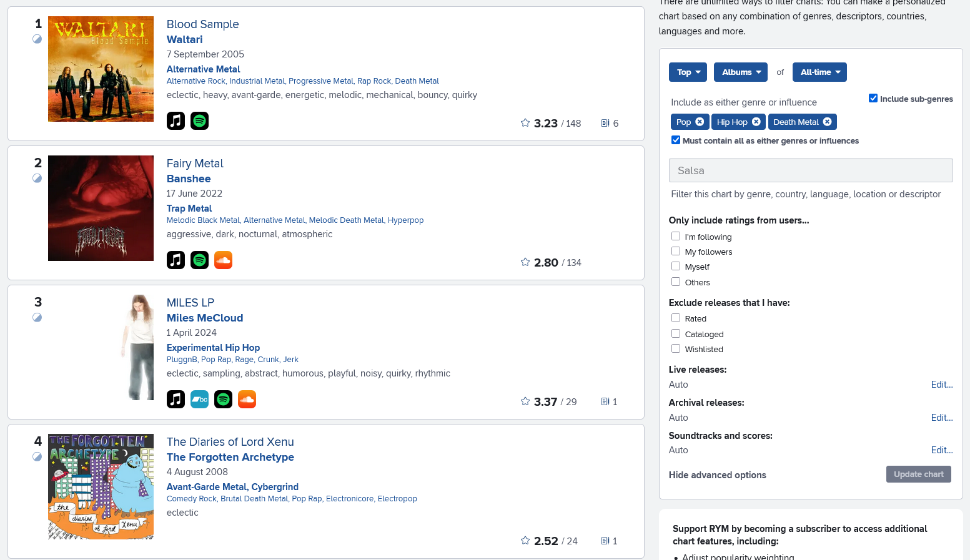Remove the Hip Hop genre filter tag
Image resolution: width=970 pixels, height=560 pixels.
(x=756, y=122)
